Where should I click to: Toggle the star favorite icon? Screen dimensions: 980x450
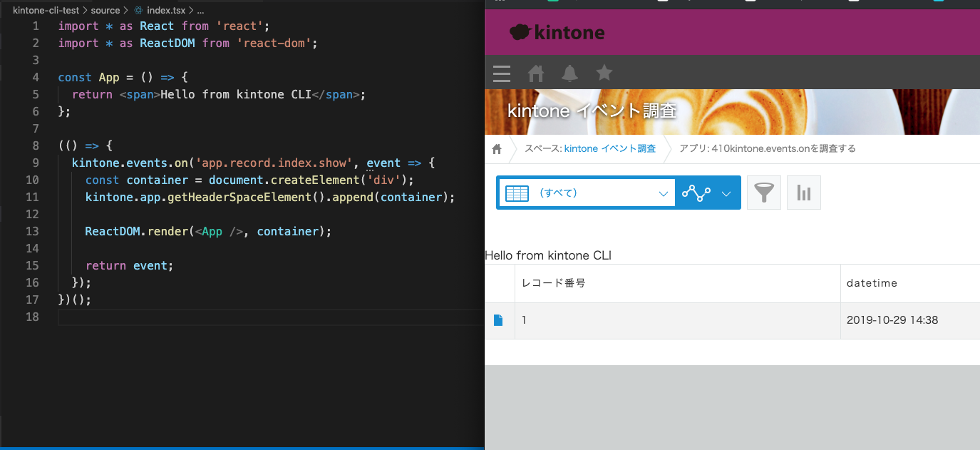(x=604, y=73)
